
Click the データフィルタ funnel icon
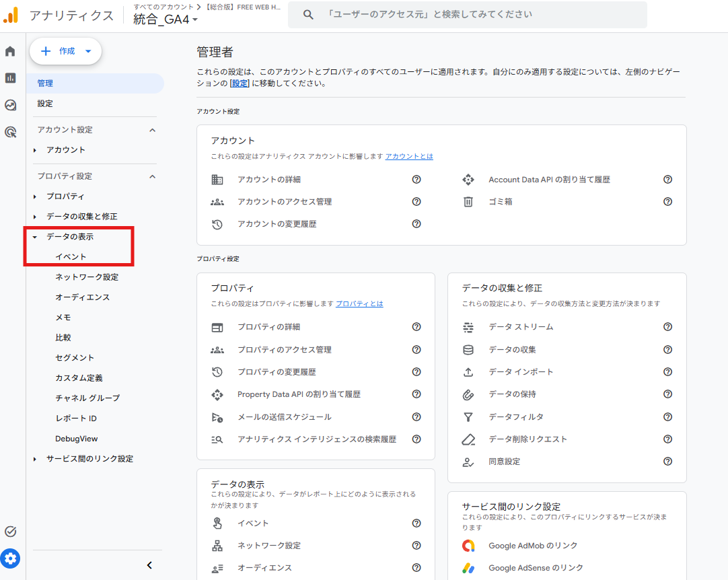pyautogui.click(x=468, y=417)
